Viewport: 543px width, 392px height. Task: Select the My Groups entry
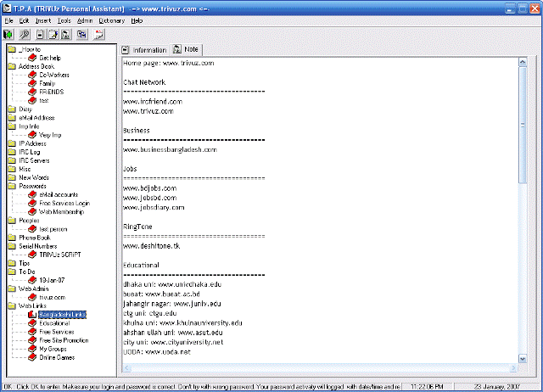pyautogui.click(x=53, y=349)
